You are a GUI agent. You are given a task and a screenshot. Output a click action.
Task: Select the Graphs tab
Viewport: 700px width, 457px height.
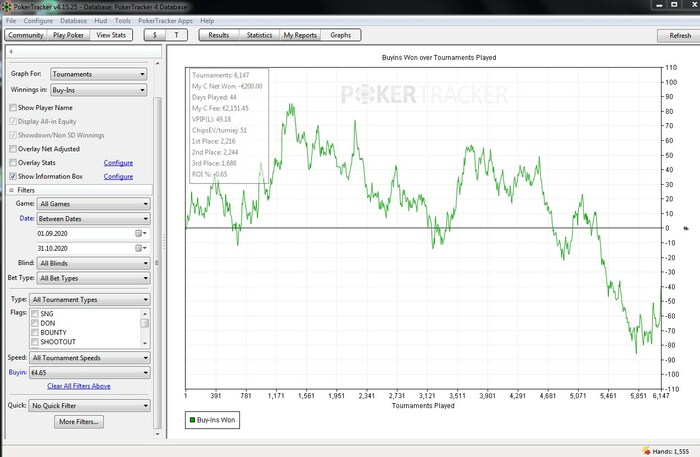341,35
